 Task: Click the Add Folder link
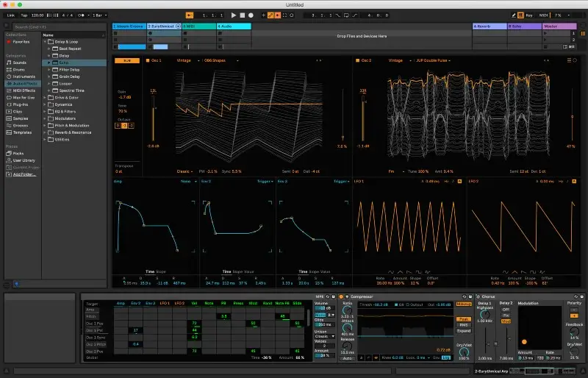point(24,174)
